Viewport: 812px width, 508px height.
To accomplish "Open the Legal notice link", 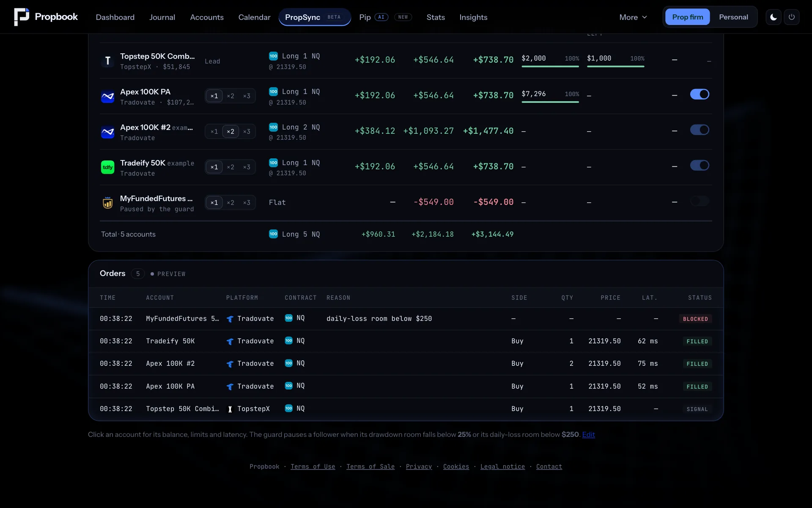I will click(502, 467).
